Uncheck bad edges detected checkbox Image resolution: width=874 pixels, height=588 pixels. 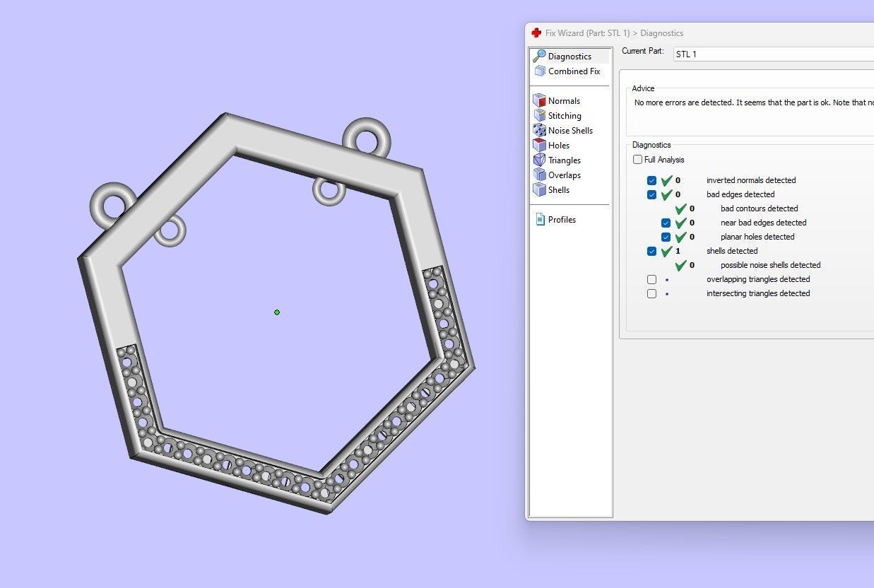[x=651, y=194]
